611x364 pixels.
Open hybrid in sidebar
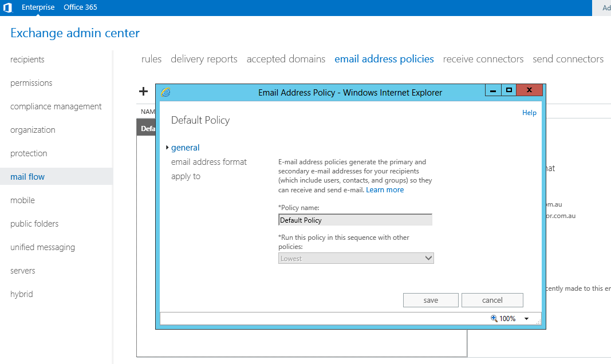[21, 294]
